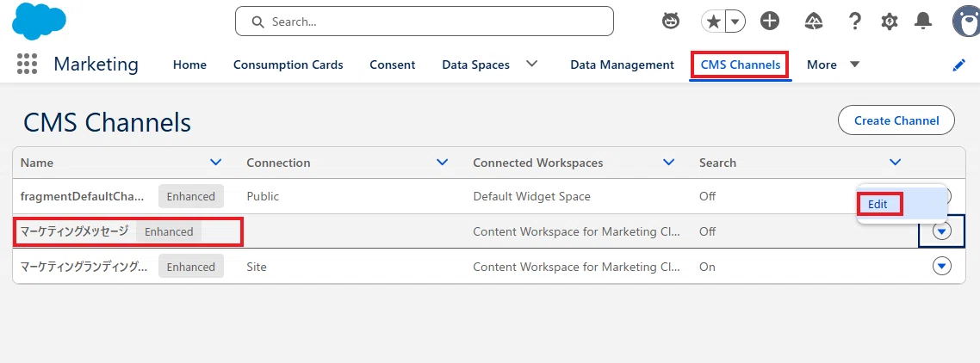The image size is (980, 363).
Task: Click the user profile avatar
Action: tap(966, 22)
